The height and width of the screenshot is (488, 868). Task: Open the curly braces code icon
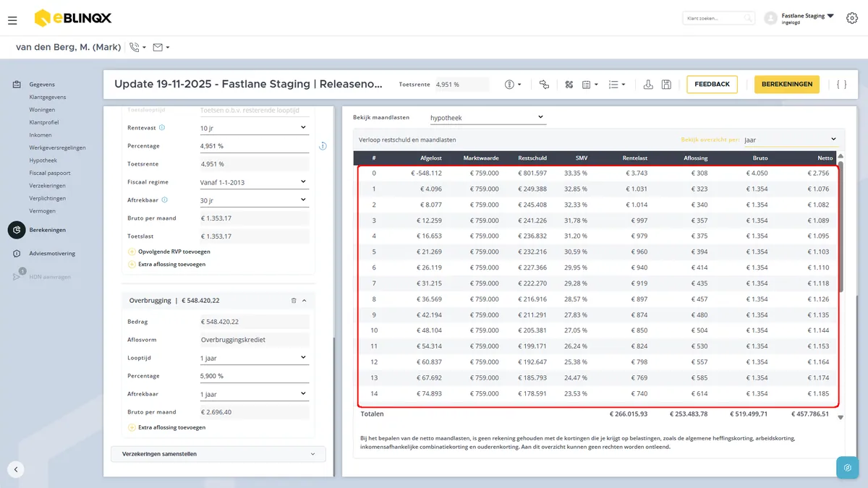click(x=841, y=85)
